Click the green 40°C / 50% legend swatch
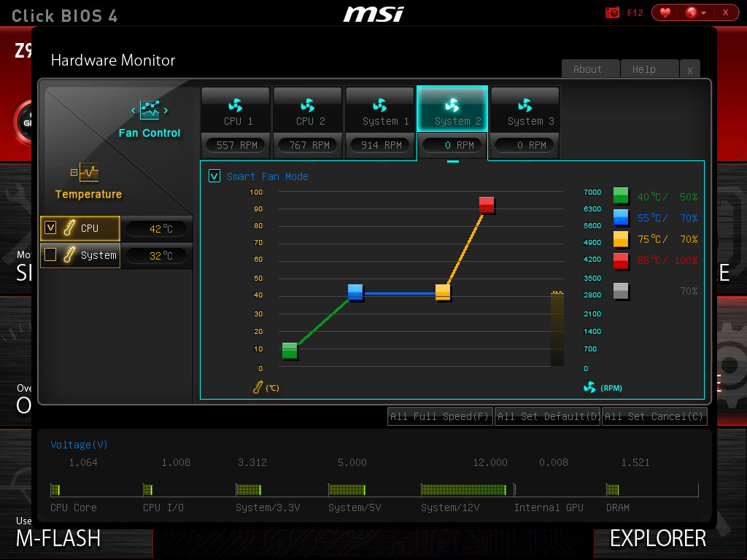 point(621,196)
